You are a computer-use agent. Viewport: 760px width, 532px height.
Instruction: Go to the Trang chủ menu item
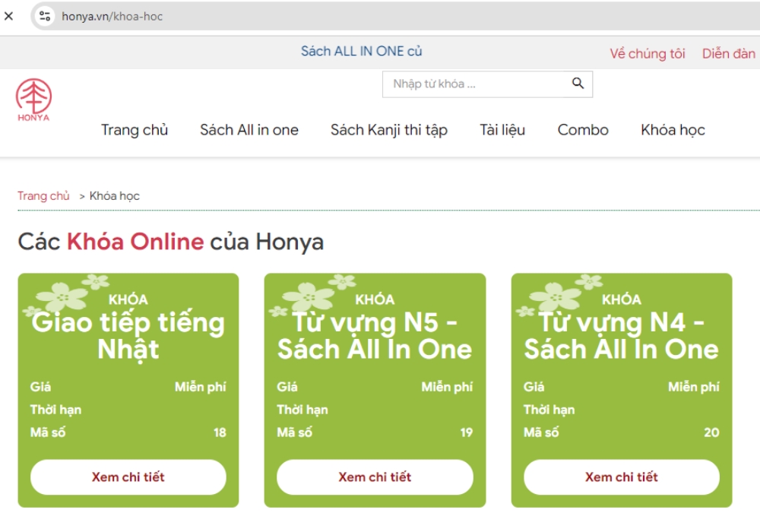pos(135,130)
